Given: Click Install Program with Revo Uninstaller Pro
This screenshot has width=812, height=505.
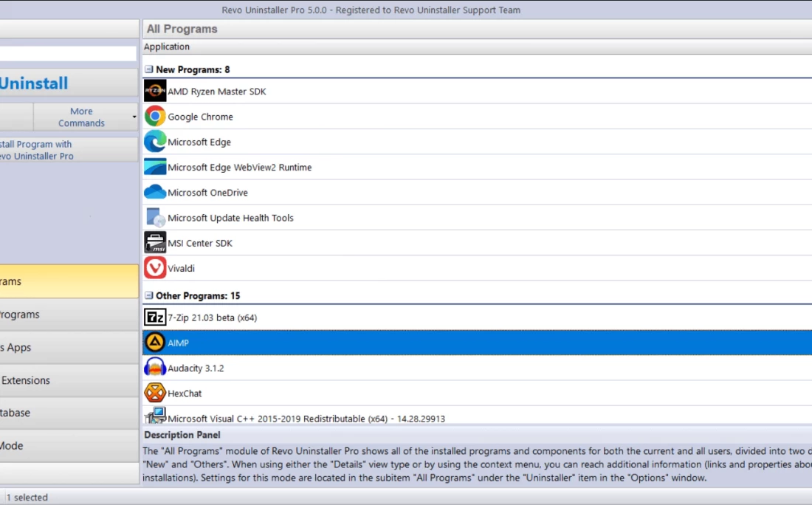Looking at the screenshot, I should 37,150.
